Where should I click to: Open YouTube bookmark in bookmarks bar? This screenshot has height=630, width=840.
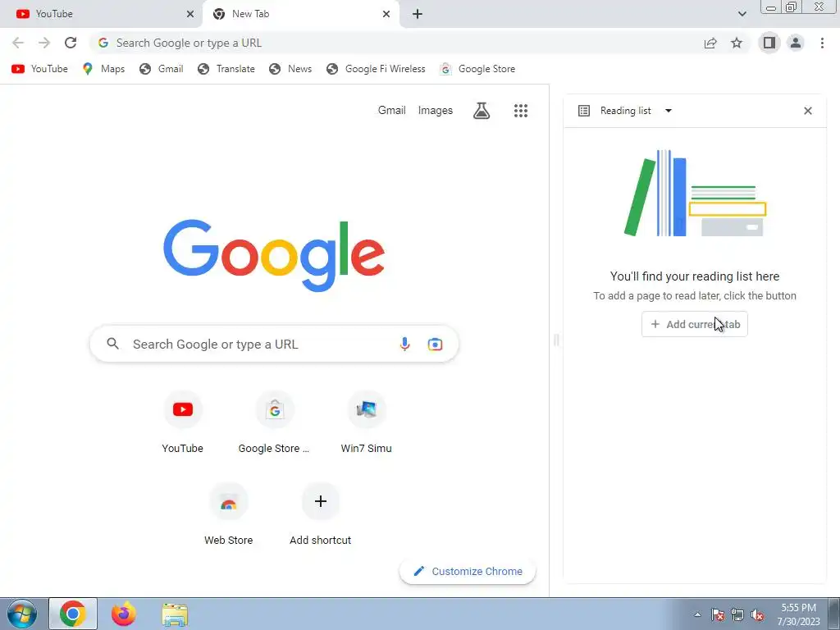pos(39,69)
